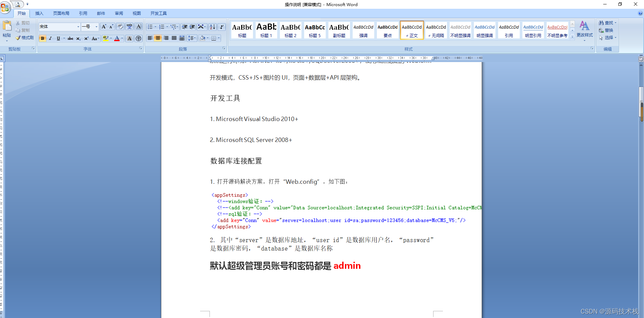Open the Review (审阅) tab
Image resolution: width=644 pixels, height=318 pixels.
coord(119,13)
